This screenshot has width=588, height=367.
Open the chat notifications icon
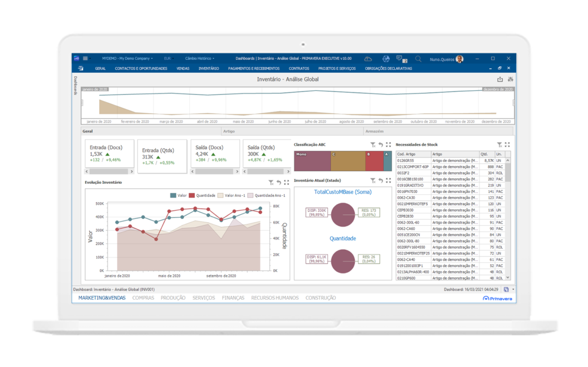(x=401, y=59)
